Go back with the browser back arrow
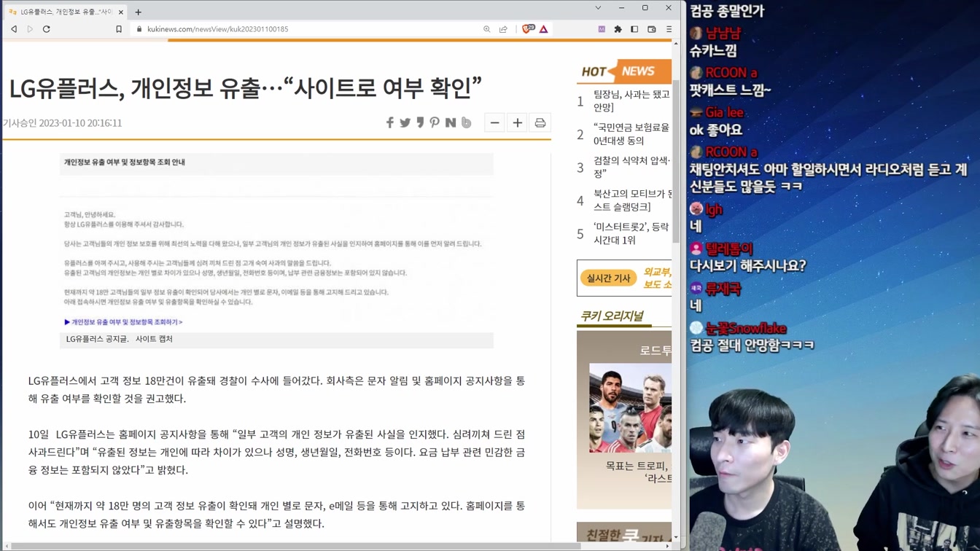This screenshot has height=551, width=980. click(14, 29)
